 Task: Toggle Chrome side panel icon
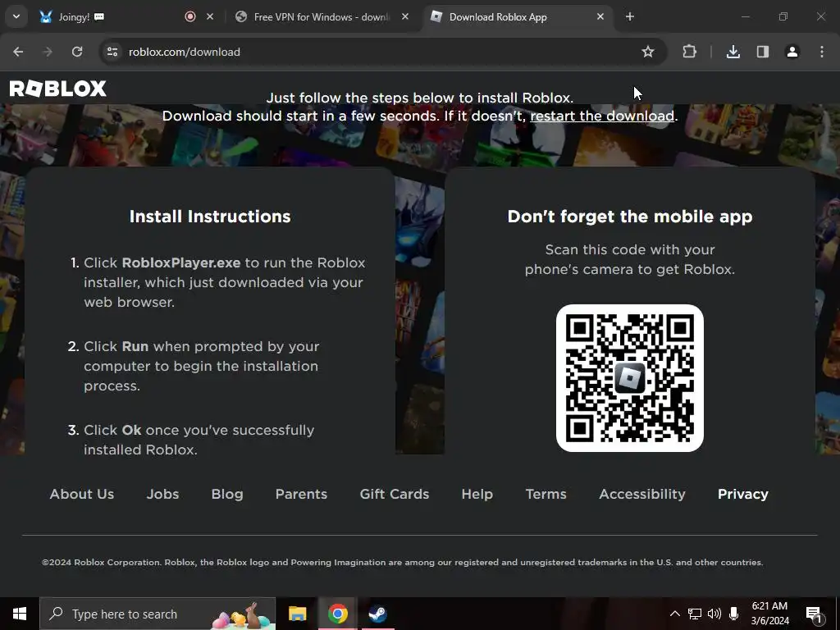click(762, 52)
